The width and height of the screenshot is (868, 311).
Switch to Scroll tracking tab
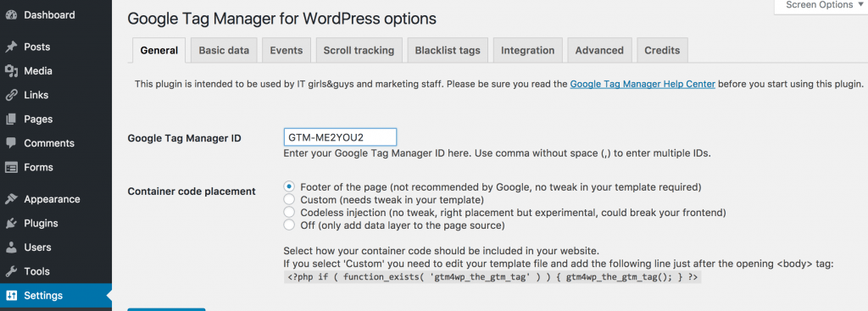click(359, 50)
